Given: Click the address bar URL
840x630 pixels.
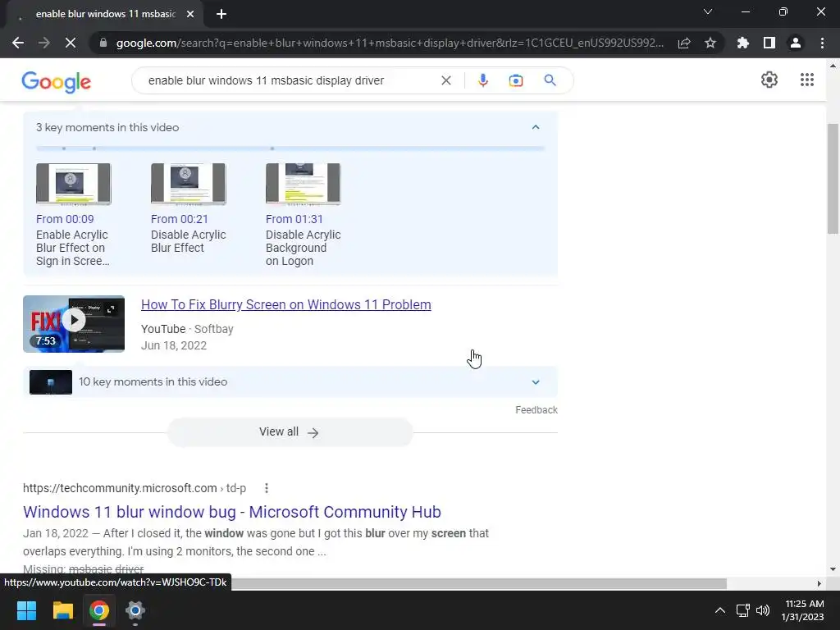Looking at the screenshot, I should click(390, 43).
